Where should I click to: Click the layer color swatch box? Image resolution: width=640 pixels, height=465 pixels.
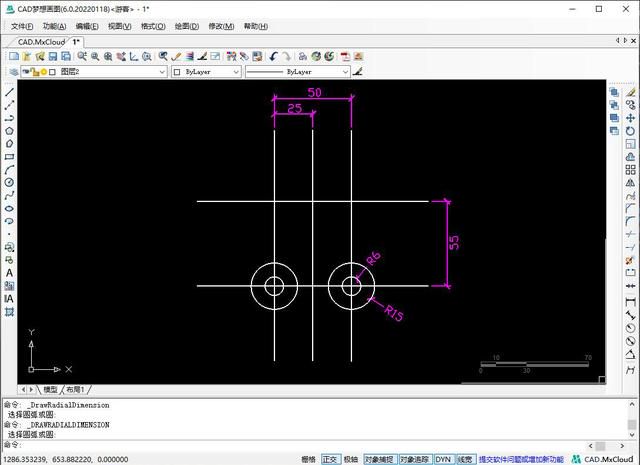tap(52, 72)
